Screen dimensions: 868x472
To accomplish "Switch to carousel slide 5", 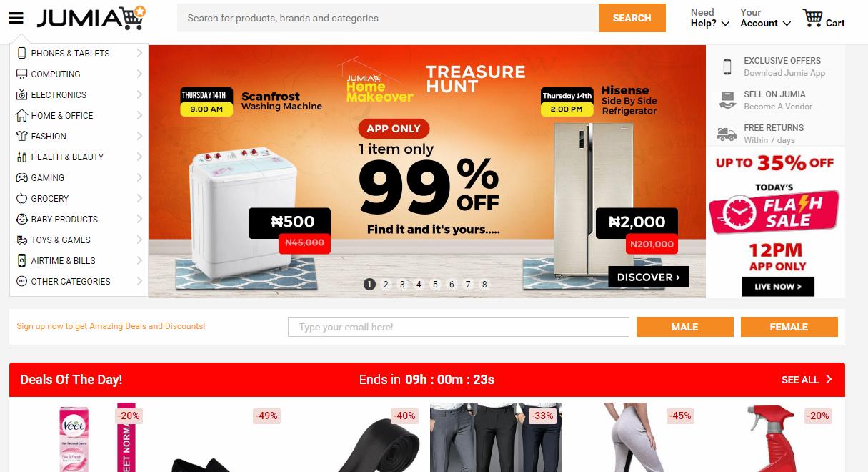I will click(435, 284).
